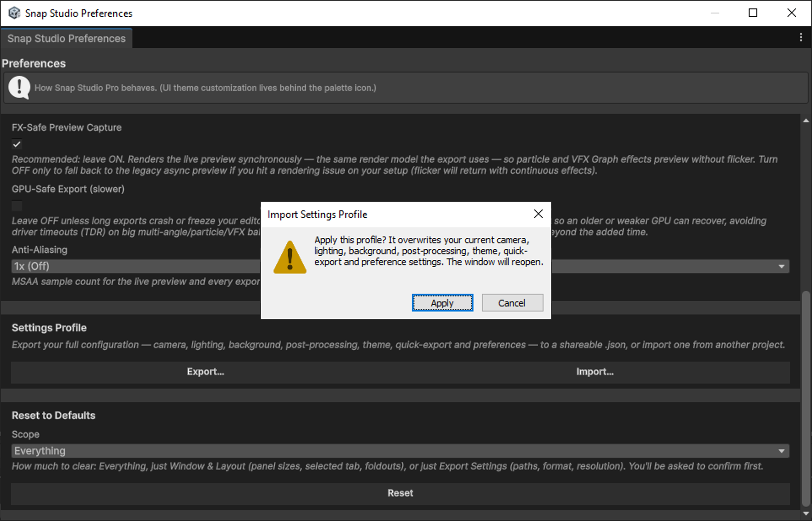
Task: Click the Reset to Defaults heading
Action: (x=53, y=415)
